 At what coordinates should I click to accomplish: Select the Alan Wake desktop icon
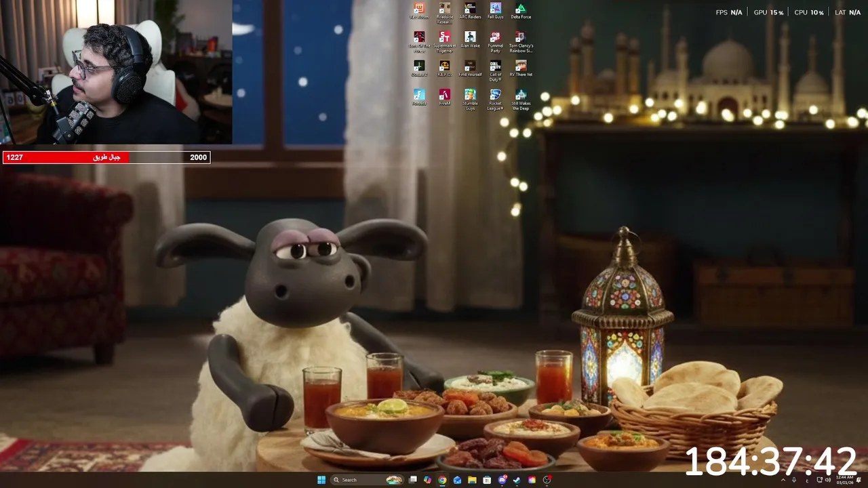(x=470, y=40)
